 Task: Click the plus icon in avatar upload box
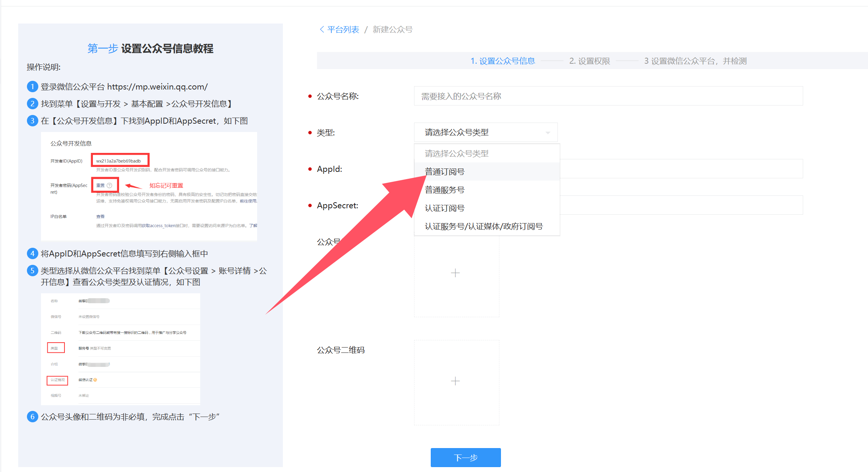tap(455, 273)
